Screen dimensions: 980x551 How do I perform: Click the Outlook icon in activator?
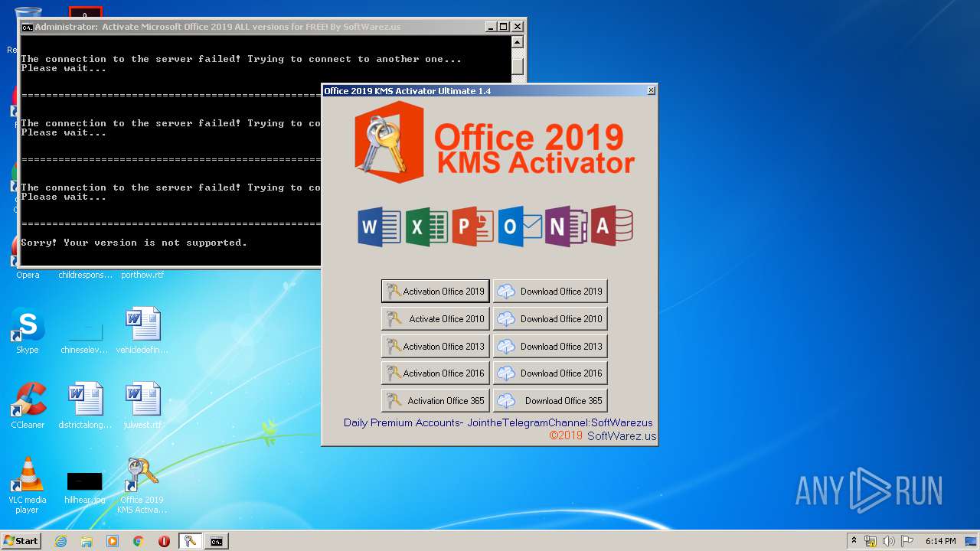[520, 227]
